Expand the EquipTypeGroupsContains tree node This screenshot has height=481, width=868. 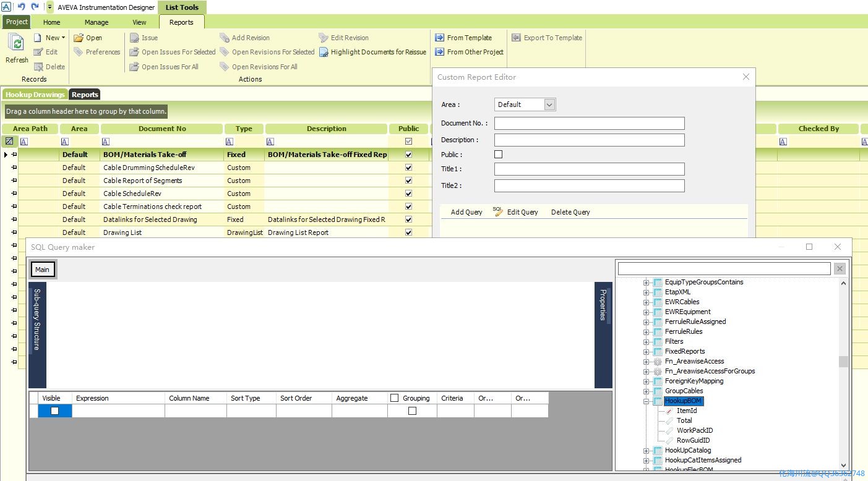tap(646, 282)
